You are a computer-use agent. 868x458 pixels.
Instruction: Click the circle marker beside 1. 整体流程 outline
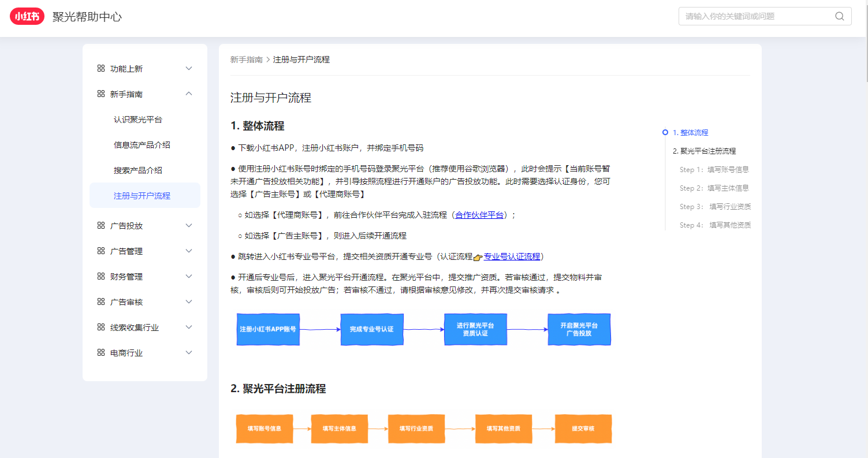[665, 132]
